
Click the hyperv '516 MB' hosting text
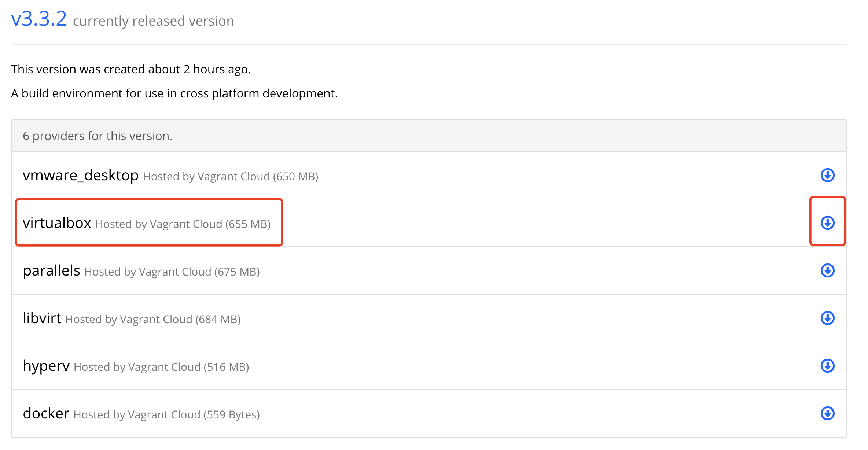[161, 367]
